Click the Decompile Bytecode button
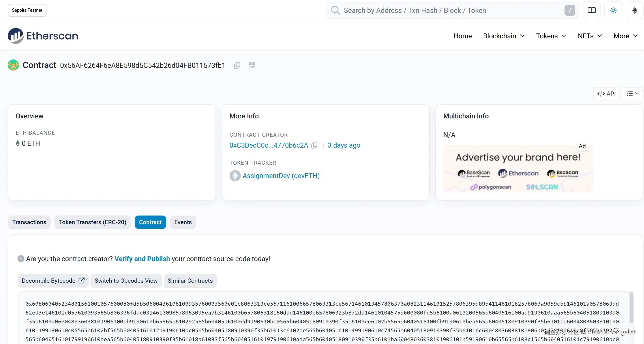Screen dimensions: 644x344 (x=53, y=281)
